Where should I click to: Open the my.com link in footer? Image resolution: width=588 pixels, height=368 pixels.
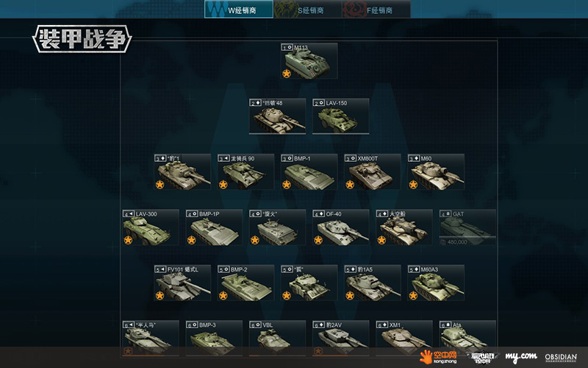point(521,357)
